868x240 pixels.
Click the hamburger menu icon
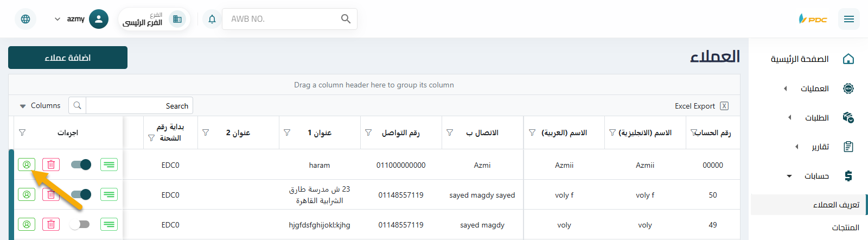coord(849,19)
